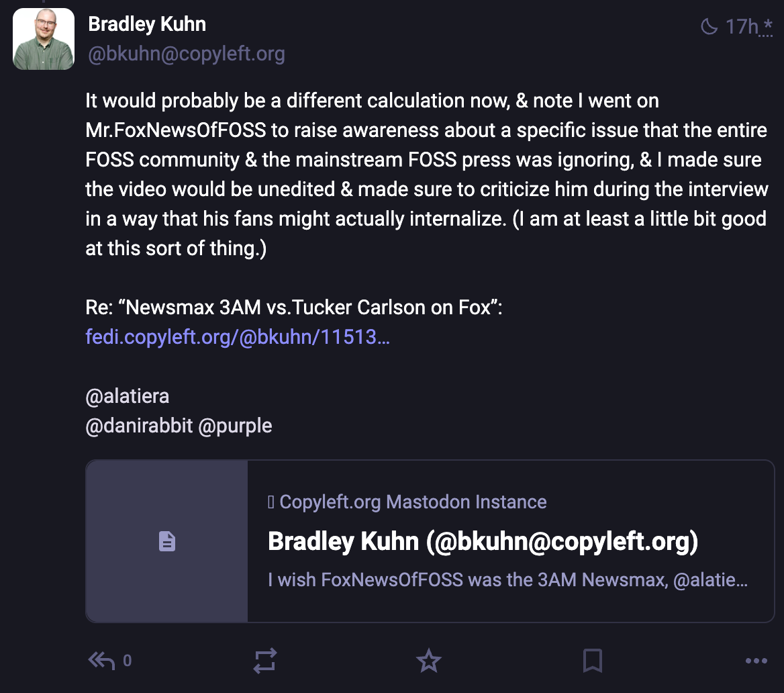
Task: Favourite the post with the star icon
Action: pos(428,661)
